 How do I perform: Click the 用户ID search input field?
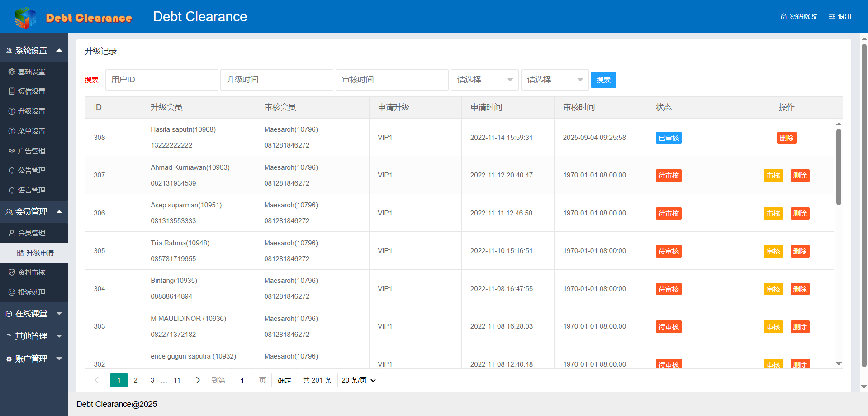(x=161, y=80)
